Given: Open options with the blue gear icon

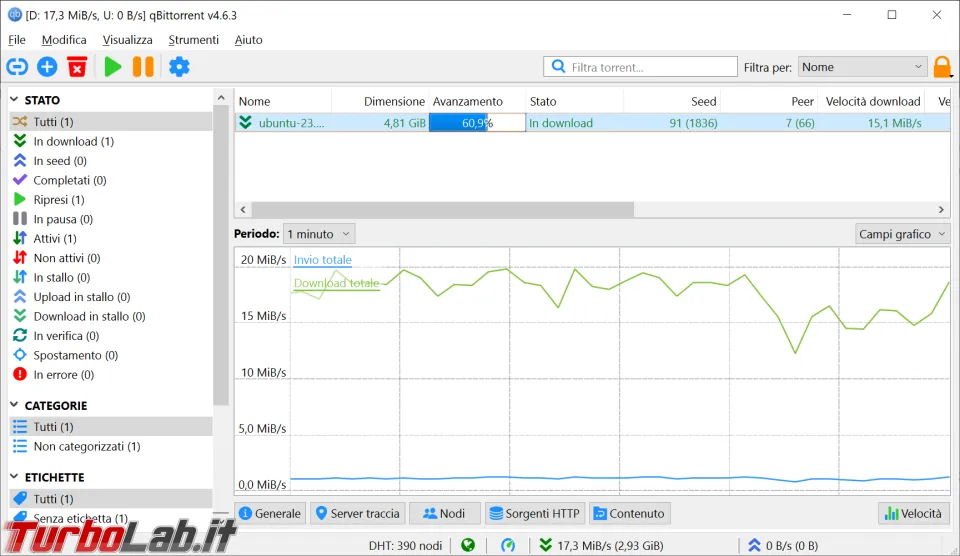Looking at the screenshot, I should coord(179,67).
